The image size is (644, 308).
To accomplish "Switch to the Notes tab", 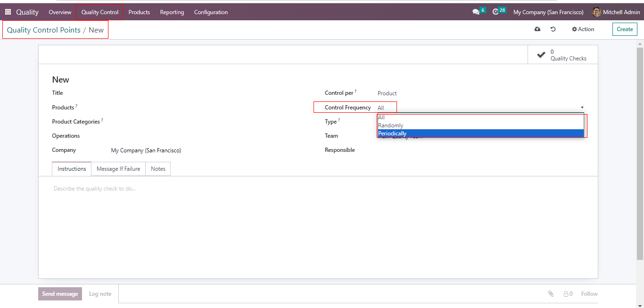I will tap(158, 169).
